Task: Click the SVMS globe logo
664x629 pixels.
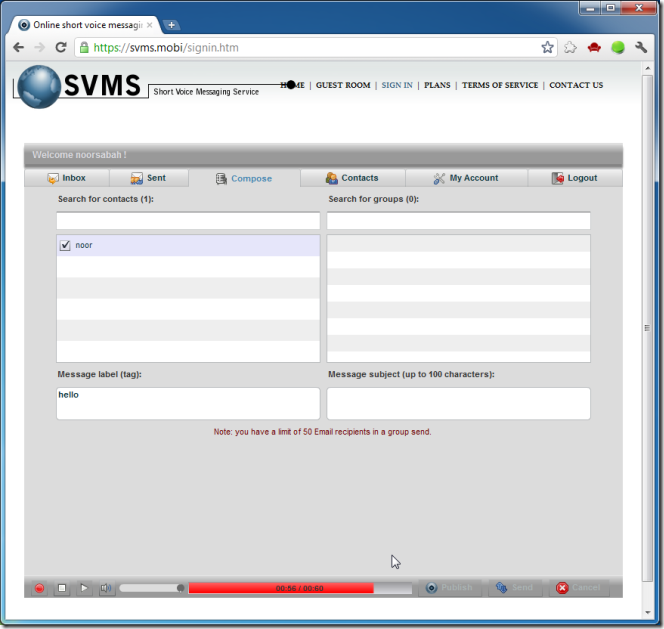Action: (39, 87)
